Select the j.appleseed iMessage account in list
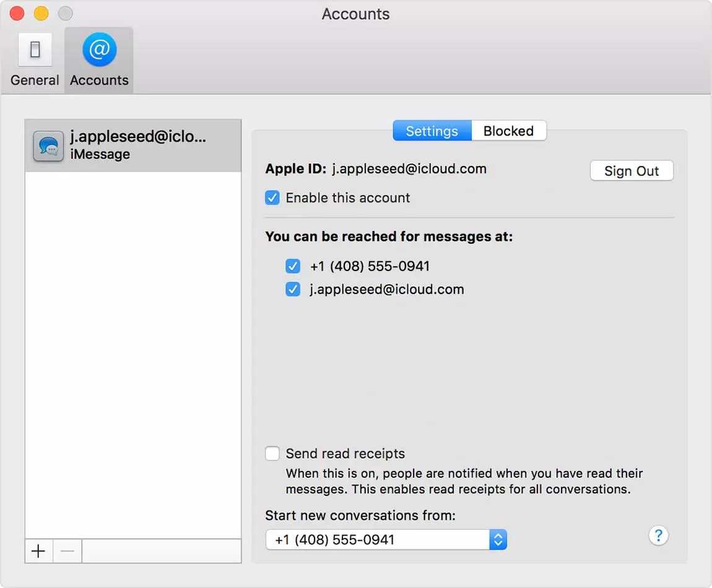The image size is (712, 588). pos(137,145)
